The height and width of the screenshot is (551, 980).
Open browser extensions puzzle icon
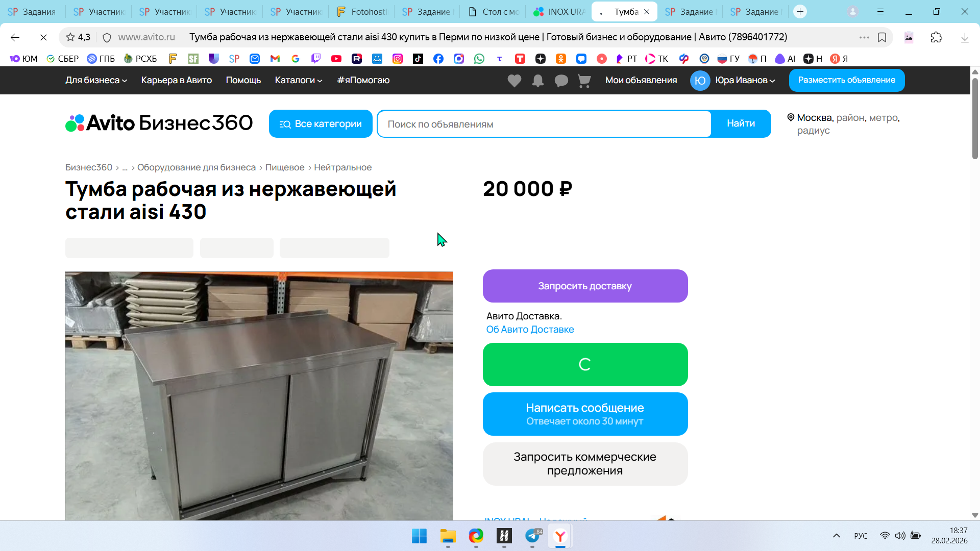tap(937, 37)
